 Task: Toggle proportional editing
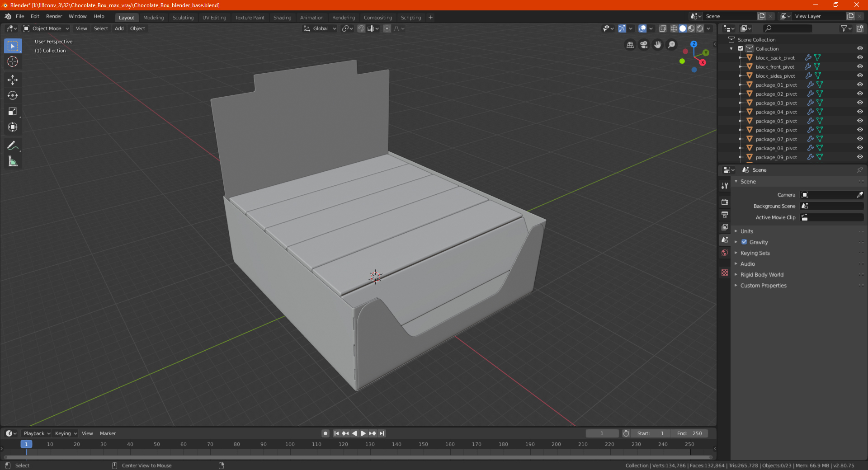[x=387, y=28]
